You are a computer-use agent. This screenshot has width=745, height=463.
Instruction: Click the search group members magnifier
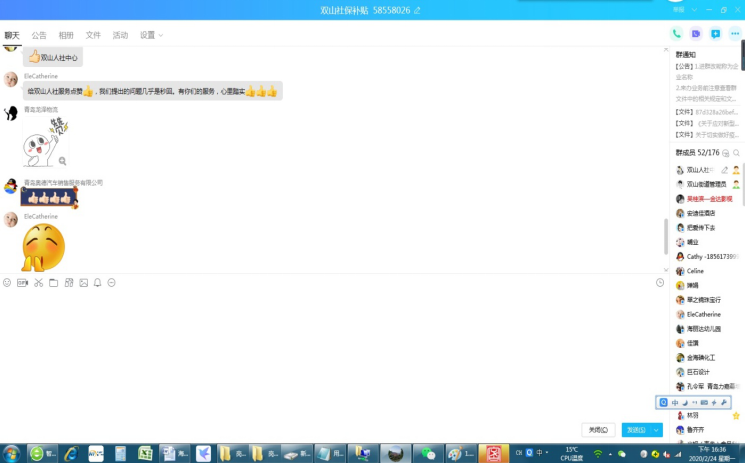tap(737, 153)
